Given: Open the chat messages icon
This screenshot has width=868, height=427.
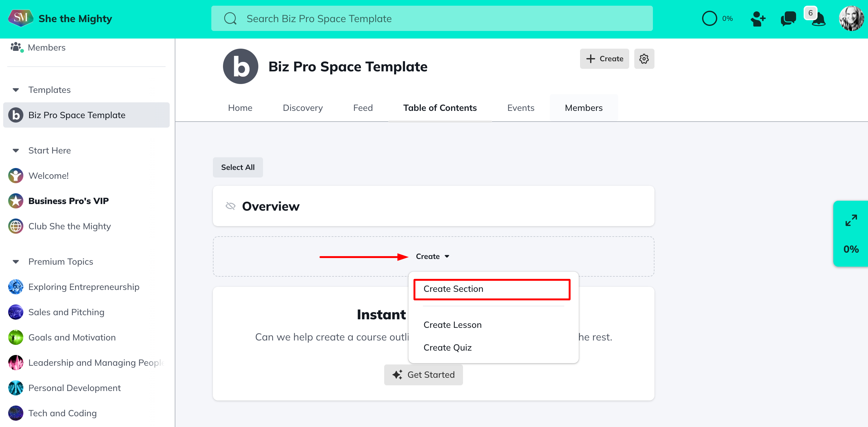Looking at the screenshot, I should click(x=788, y=19).
